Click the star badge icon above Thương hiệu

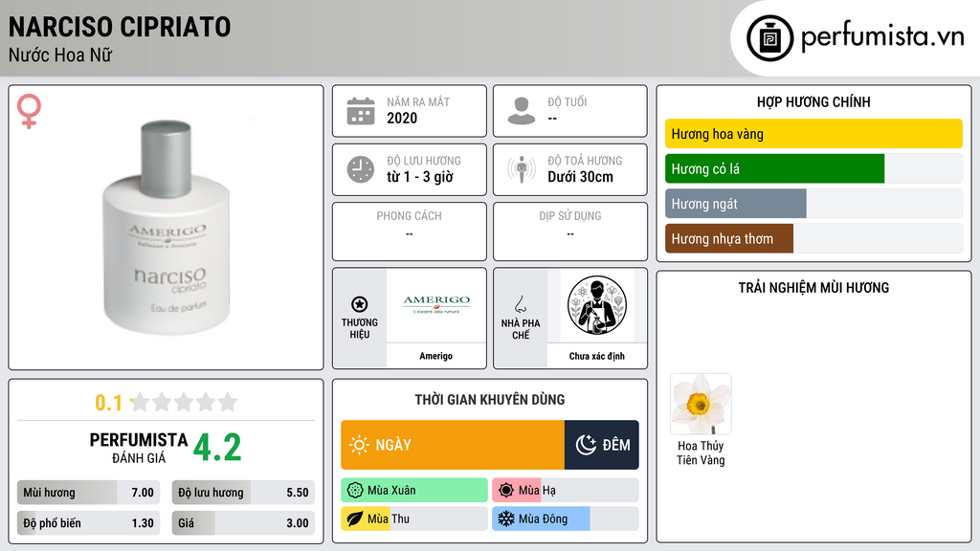click(360, 304)
